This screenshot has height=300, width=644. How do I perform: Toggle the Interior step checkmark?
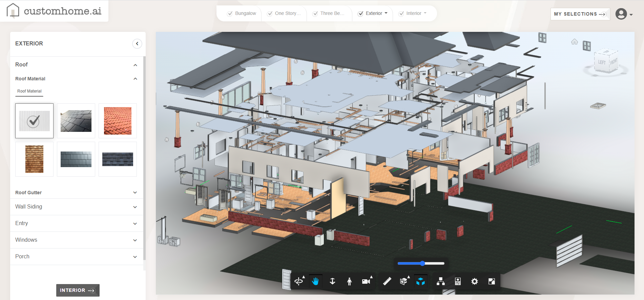(x=401, y=14)
